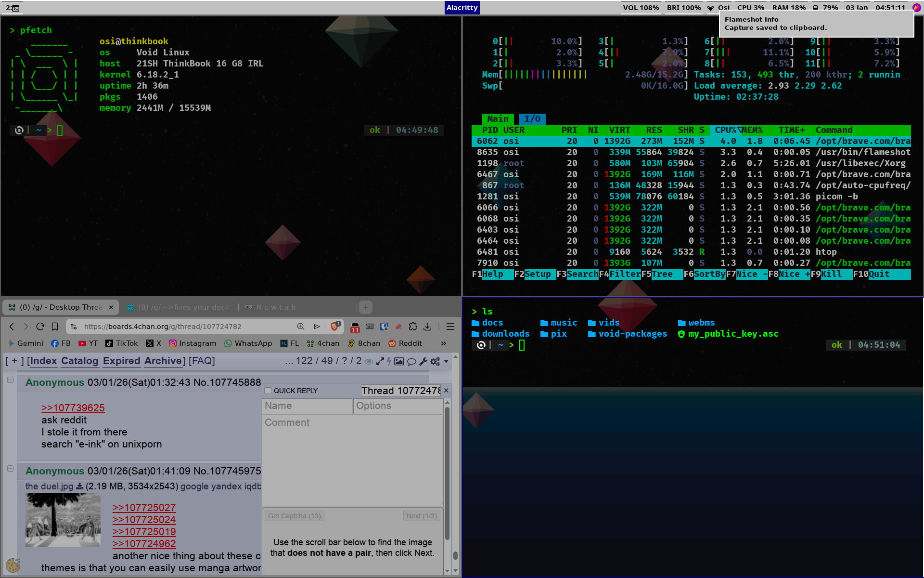The width and height of the screenshot is (924, 578).
Task: Bookmark the page using the bookmark icon
Action: point(55,327)
